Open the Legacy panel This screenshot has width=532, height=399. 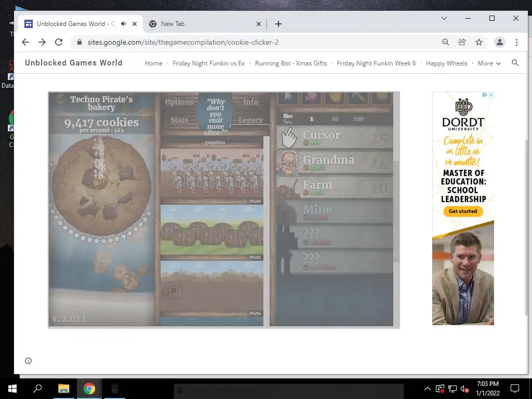(251, 120)
